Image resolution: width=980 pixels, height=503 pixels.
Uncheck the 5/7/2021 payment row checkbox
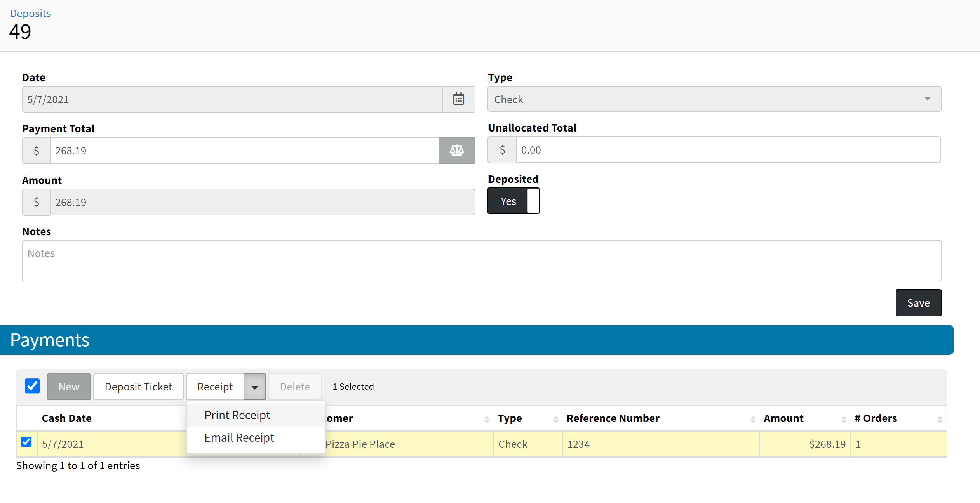click(26, 442)
